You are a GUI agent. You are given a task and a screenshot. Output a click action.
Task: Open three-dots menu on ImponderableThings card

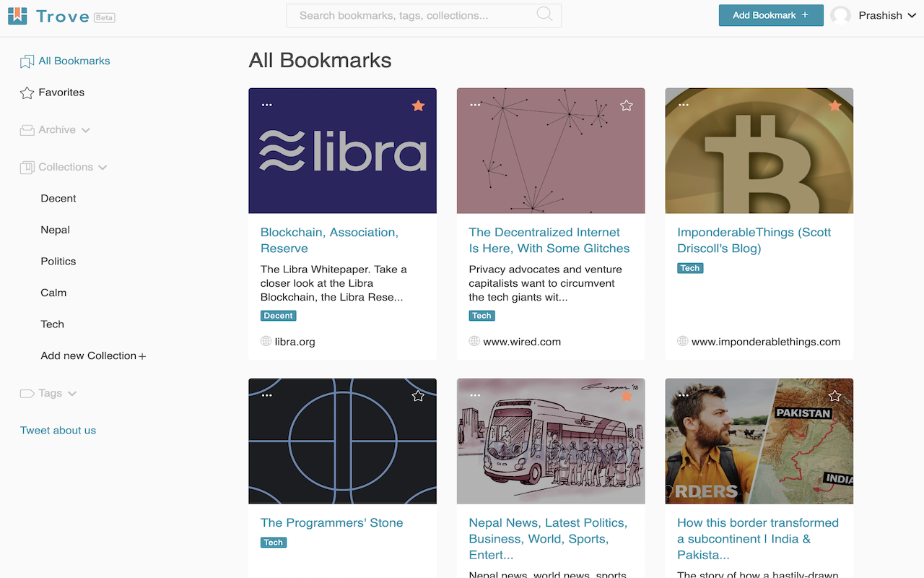pyautogui.click(x=683, y=105)
